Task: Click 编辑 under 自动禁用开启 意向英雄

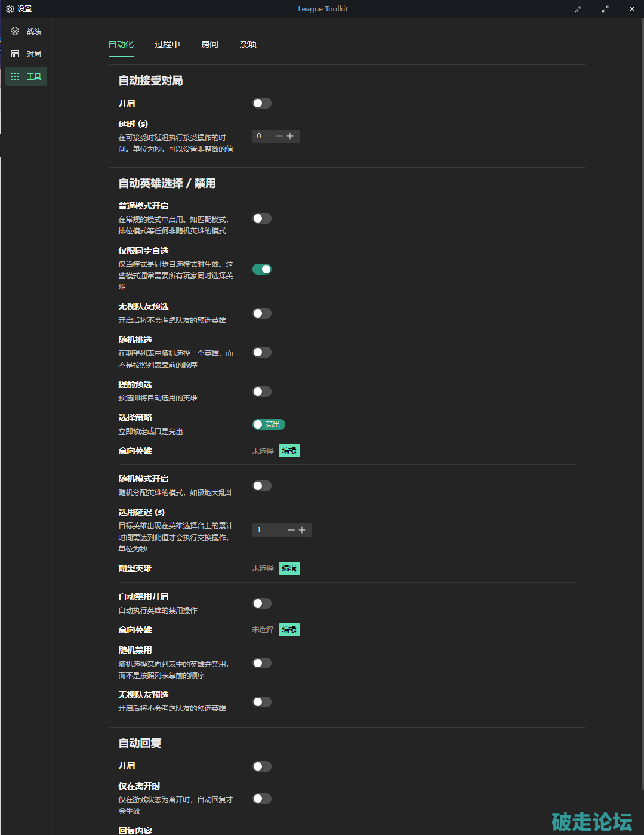Action: 289,630
